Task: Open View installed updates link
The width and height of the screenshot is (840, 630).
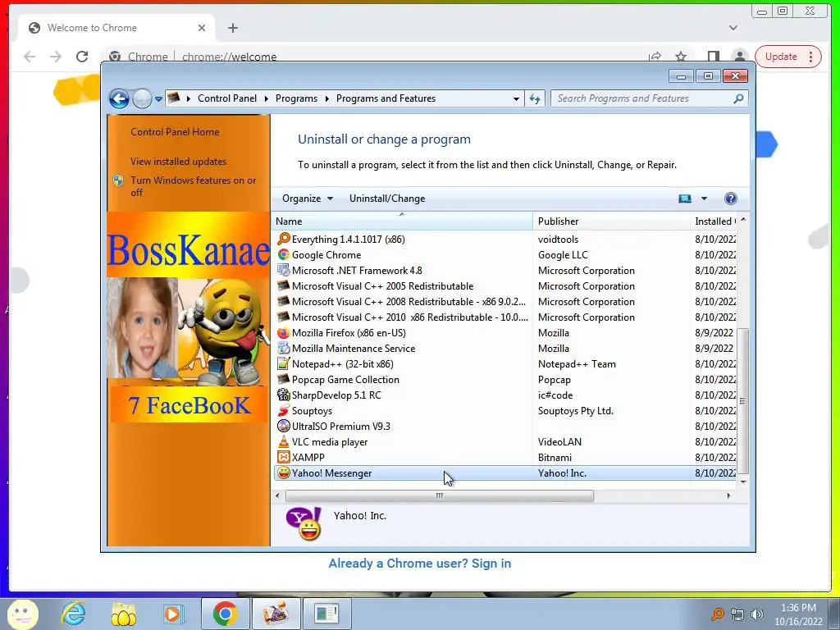Action: tap(178, 162)
